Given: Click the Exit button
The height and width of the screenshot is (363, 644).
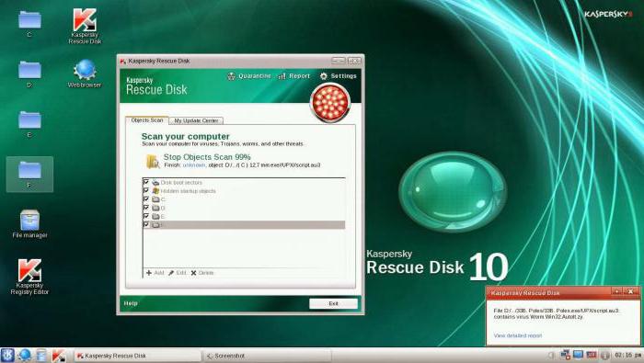Looking at the screenshot, I should click(333, 303).
